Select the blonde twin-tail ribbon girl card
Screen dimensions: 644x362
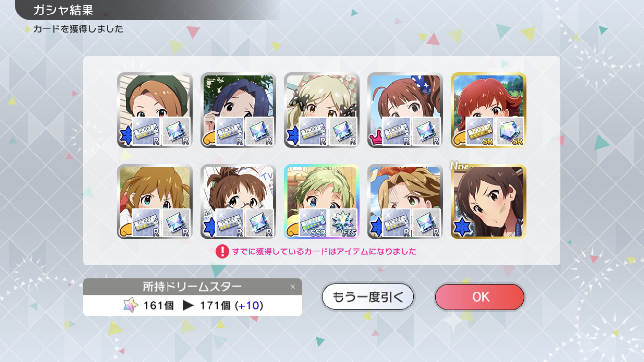[x=322, y=110]
